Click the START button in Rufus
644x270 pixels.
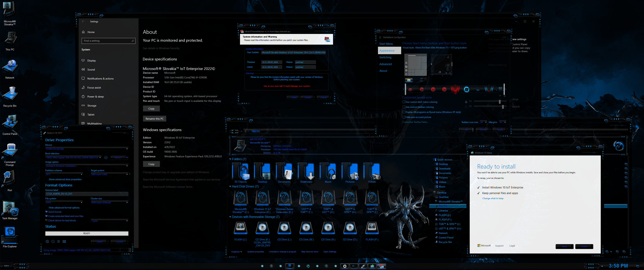100,242
